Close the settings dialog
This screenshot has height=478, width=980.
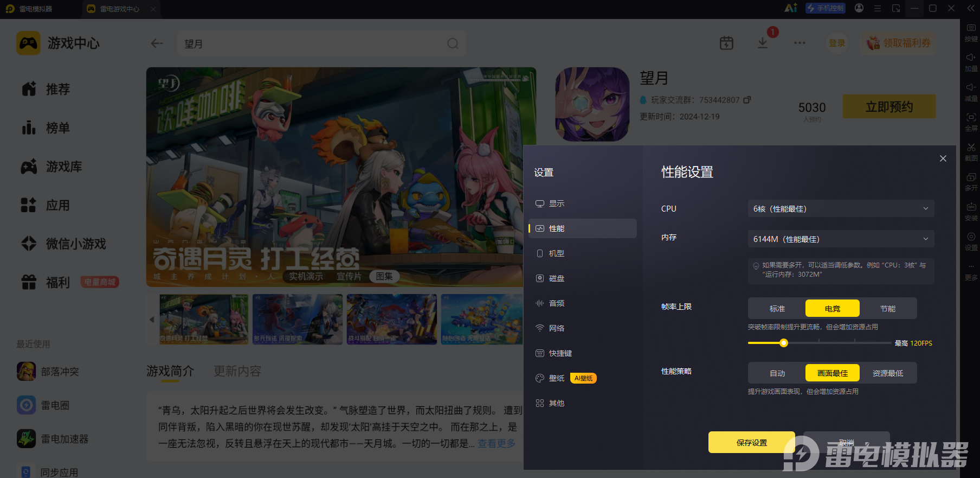[943, 158]
